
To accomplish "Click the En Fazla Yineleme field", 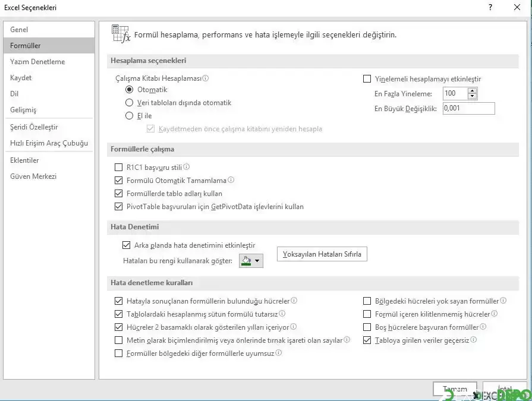I will click(x=455, y=93).
